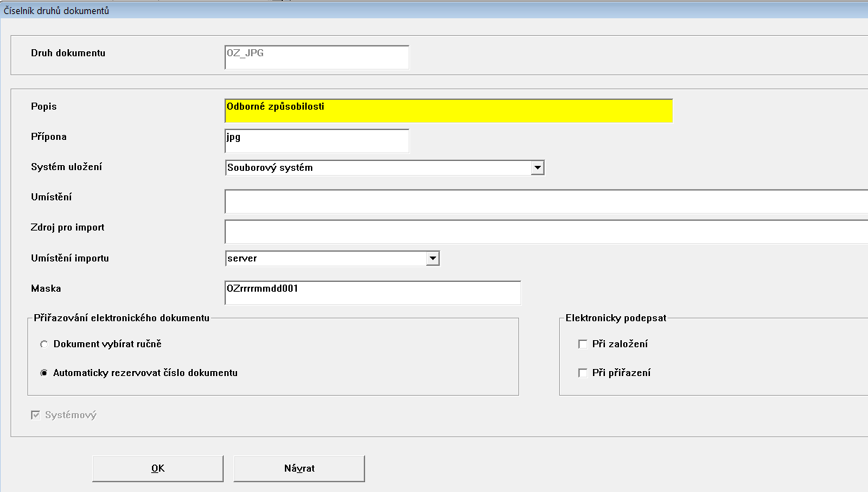This screenshot has height=492, width=868.
Task: Toggle the Systémový checkbox
Action: (35, 415)
